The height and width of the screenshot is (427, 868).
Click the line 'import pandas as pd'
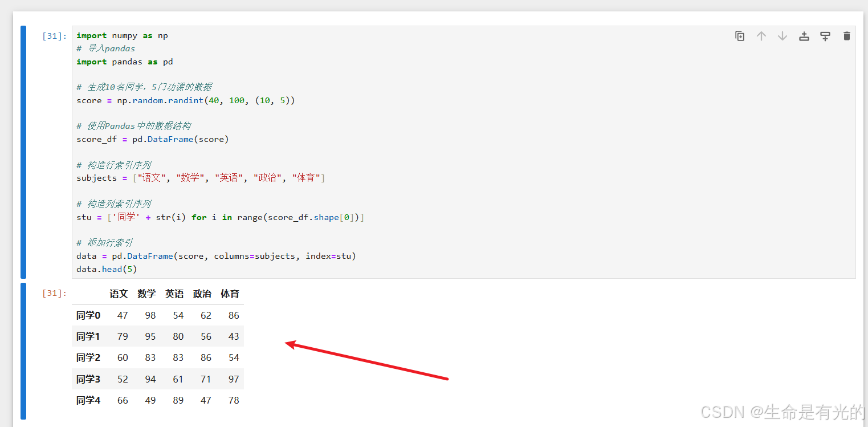click(125, 62)
